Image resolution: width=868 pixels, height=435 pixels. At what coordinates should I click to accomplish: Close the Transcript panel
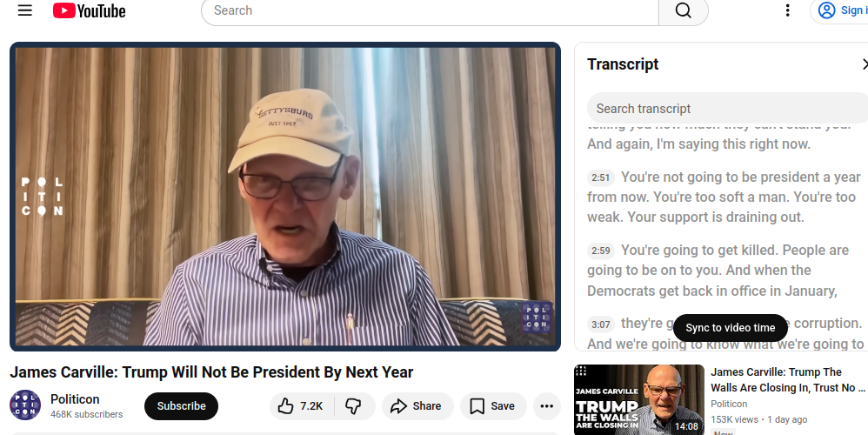(x=865, y=64)
